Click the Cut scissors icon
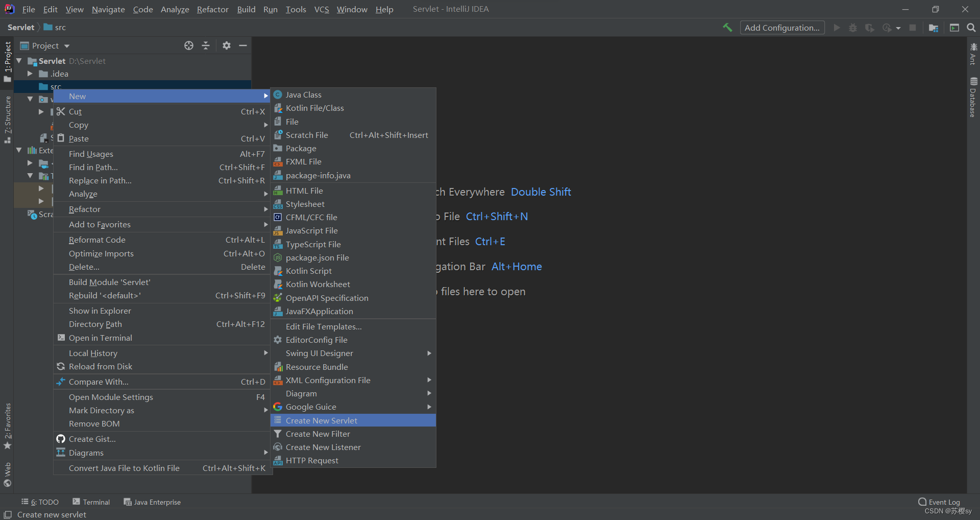 [61, 111]
